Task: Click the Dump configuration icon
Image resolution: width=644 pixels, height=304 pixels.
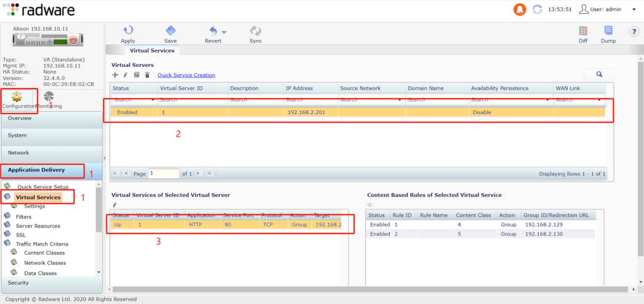Action: coord(608,31)
